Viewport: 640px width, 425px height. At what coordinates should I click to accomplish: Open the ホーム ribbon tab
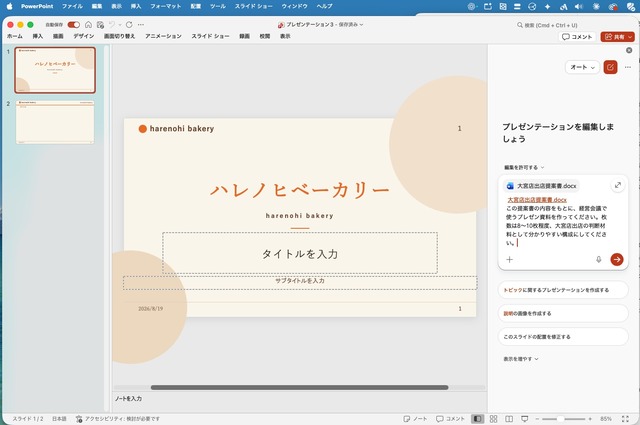(x=15, y=36)
